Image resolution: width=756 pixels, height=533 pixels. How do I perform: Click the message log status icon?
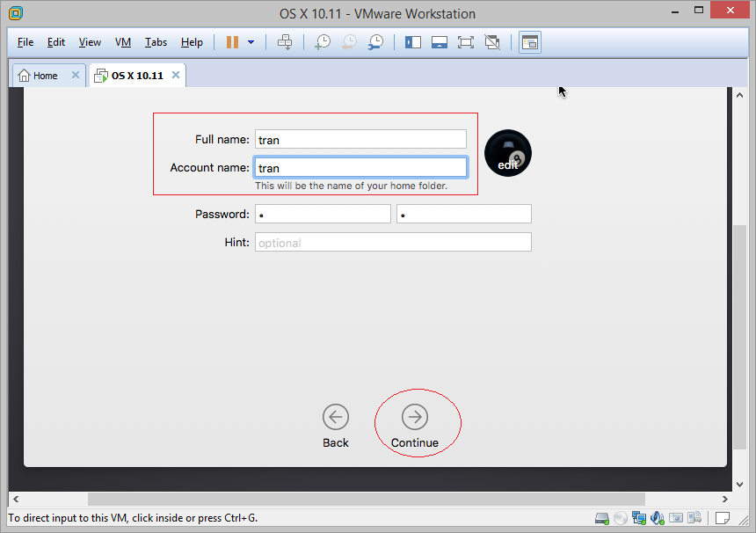723,519
